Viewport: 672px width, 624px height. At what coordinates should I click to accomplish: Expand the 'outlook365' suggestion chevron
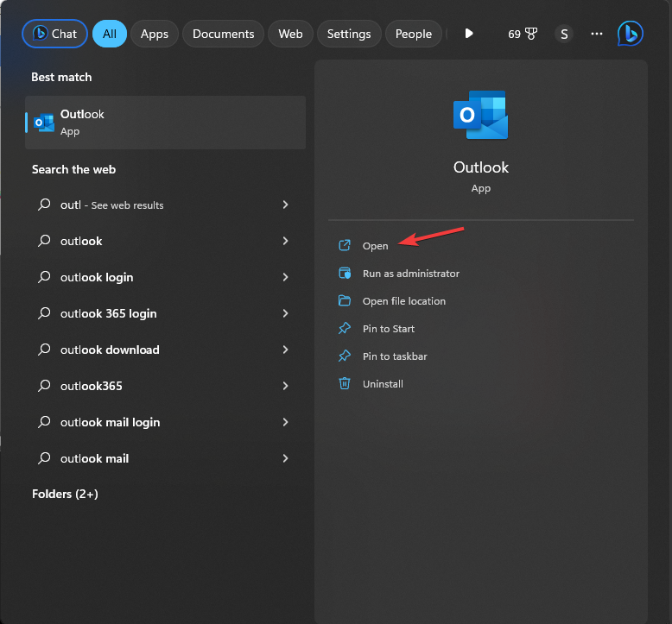click(285, 386)
